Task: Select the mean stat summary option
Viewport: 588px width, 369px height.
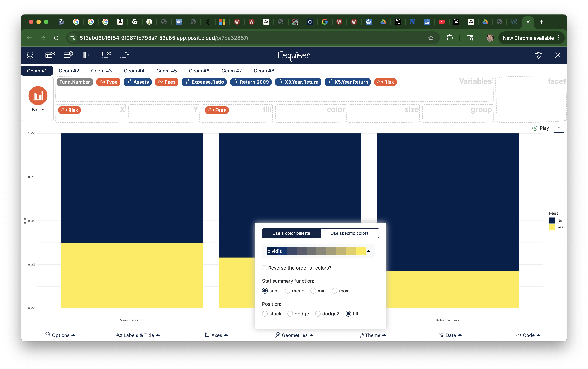Action: [288, 291]
